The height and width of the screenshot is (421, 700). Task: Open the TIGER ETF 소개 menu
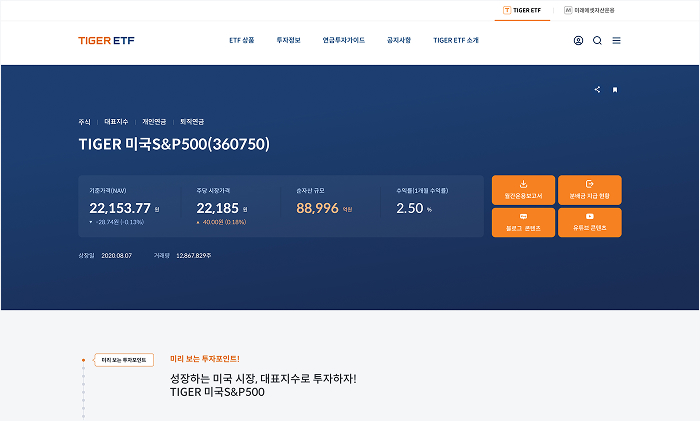pos(456,40)
